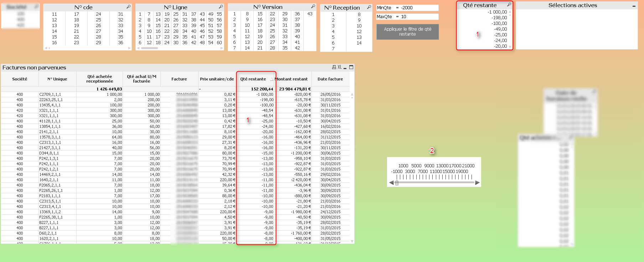Click the Appliquer le filtre de qté restante button
The height and width of the screenshot is (262, 644).
[407, 32]
